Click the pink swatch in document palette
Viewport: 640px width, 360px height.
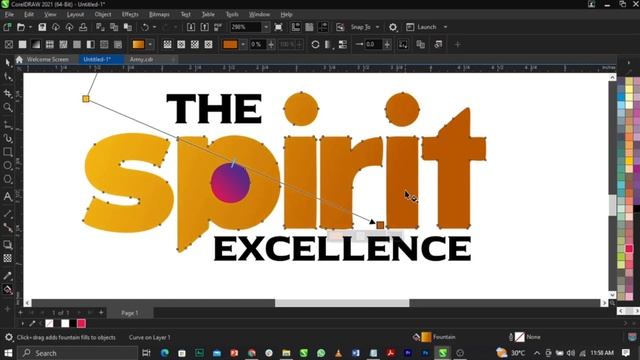click(x=81, y=324)
